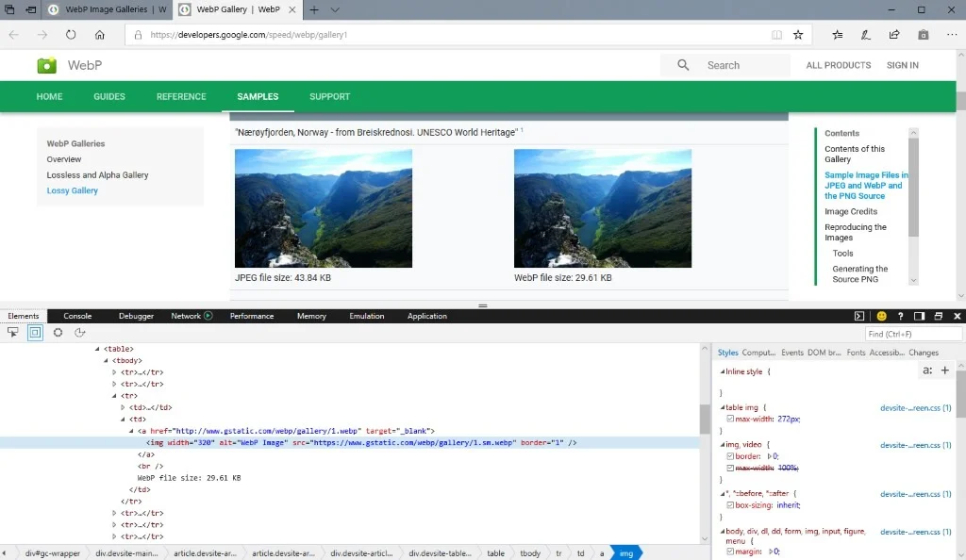Image resolution: width=966 pixels, height=560 pixels.
Task: Toggle the margin: 0 property checkbox
Action: click(730, 552)
